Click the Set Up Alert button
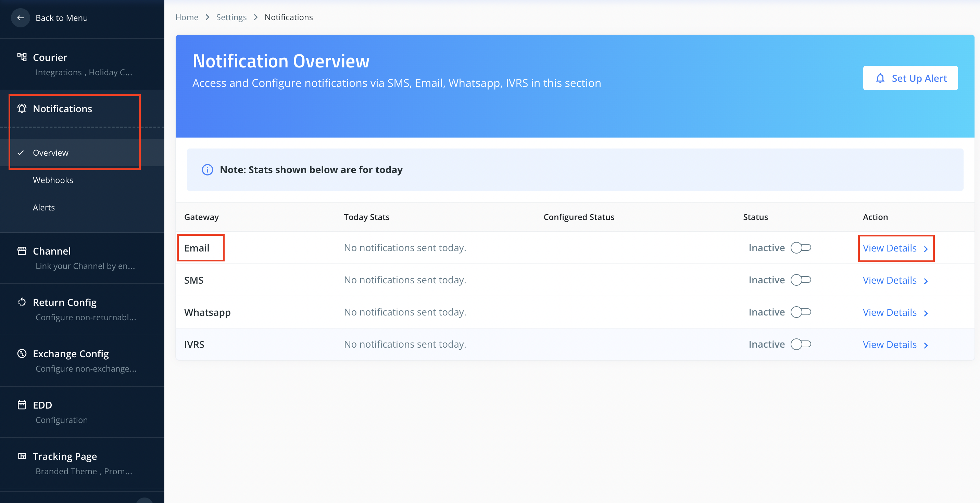980x503 pixels. click(910, 78)
